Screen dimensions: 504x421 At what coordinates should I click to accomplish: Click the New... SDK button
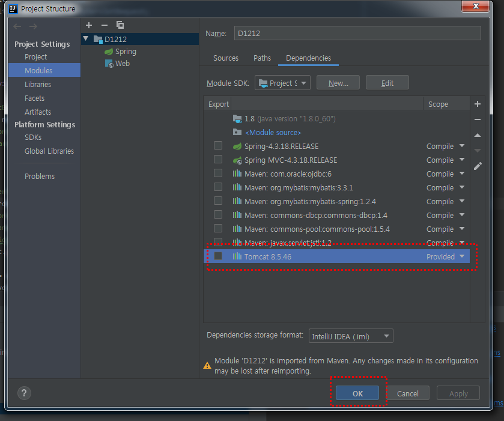[338, 83]
